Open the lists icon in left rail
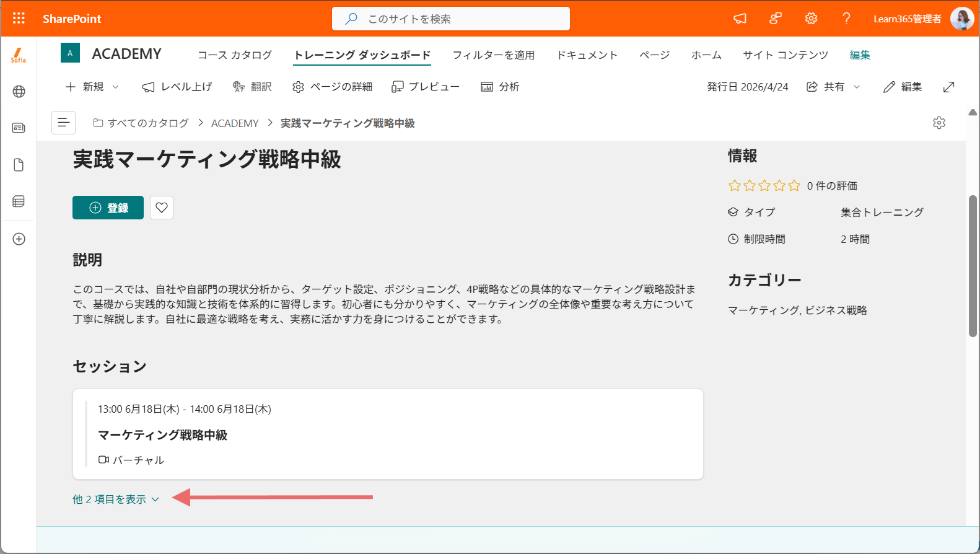The image size is (980, 554). point(19,201)
